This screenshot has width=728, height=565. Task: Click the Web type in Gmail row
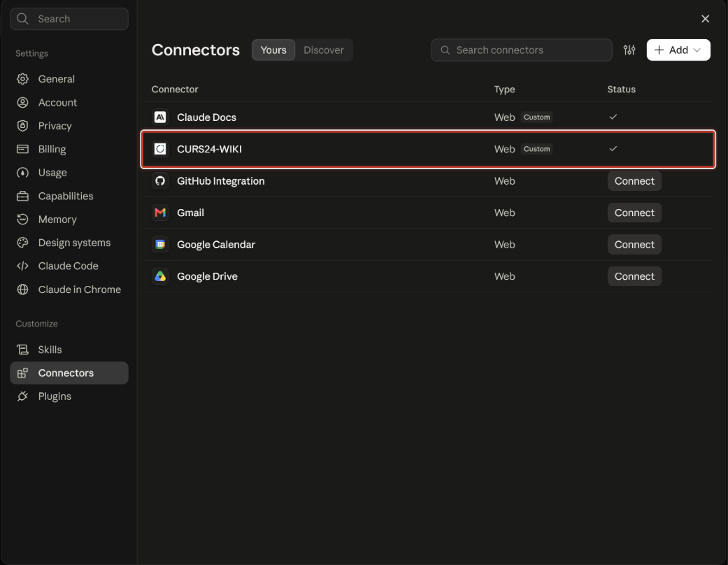504,213
